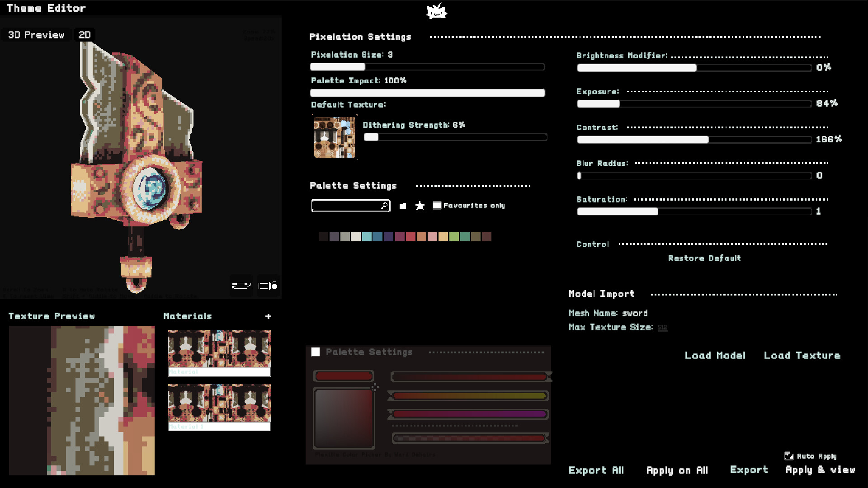Adjust the Pixelation Size slider
This screenshot has width=868, height=488.
427,67
